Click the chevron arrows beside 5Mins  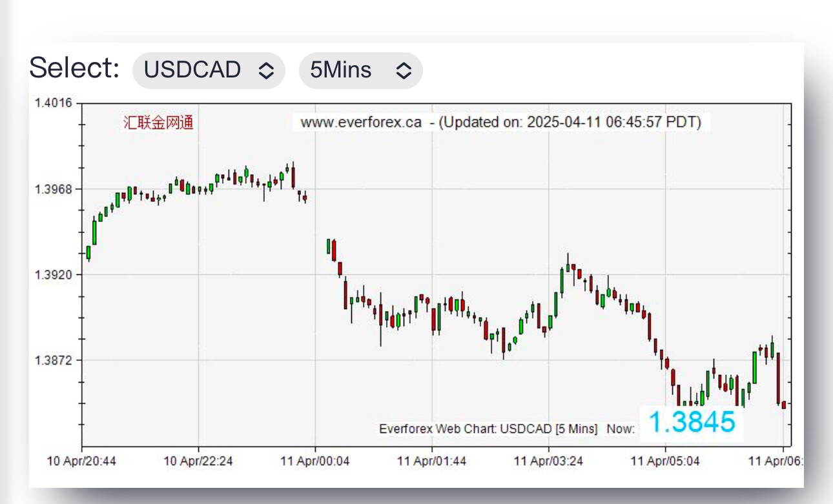(404, 70)
